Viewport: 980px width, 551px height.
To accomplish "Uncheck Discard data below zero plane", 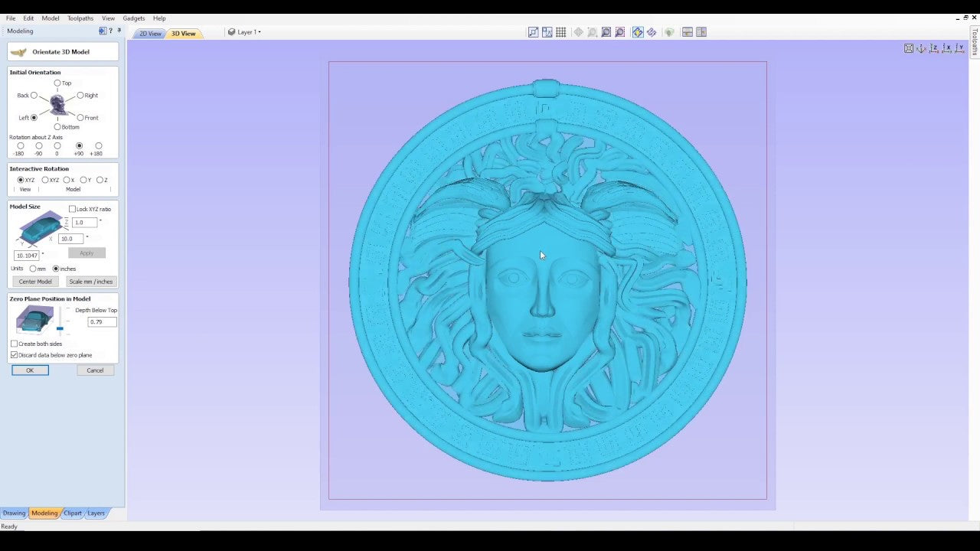I will (x=14, y=354).
